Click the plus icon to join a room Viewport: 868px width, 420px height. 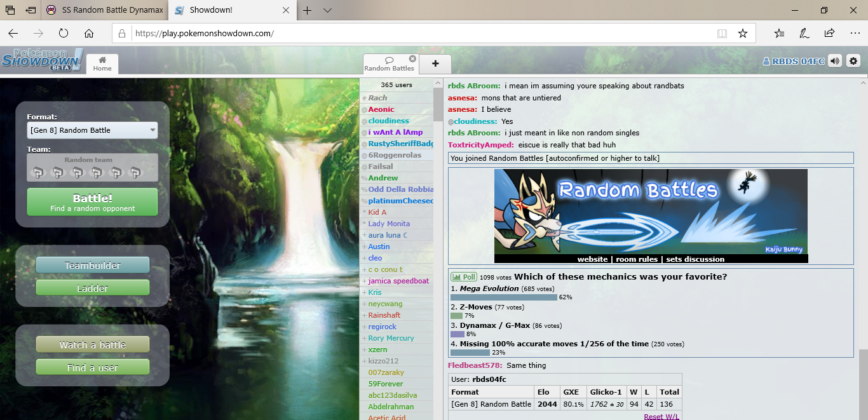(435, 64)
